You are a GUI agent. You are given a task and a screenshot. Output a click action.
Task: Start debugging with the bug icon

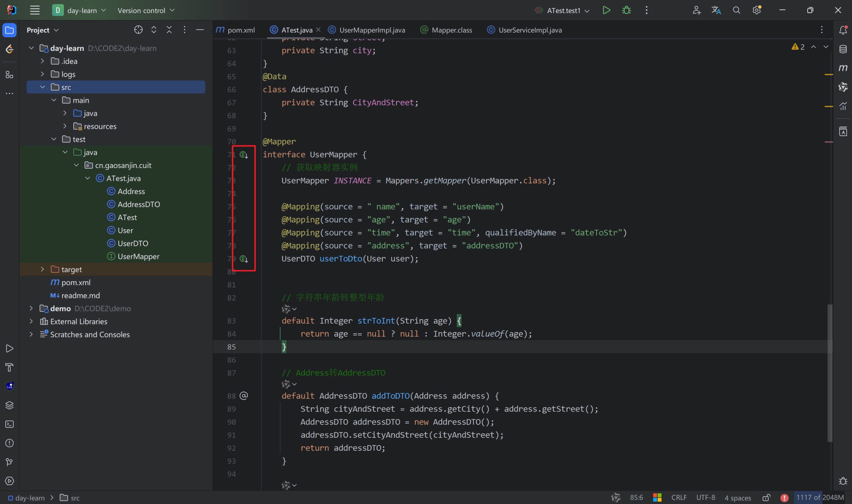click(626, 10)
